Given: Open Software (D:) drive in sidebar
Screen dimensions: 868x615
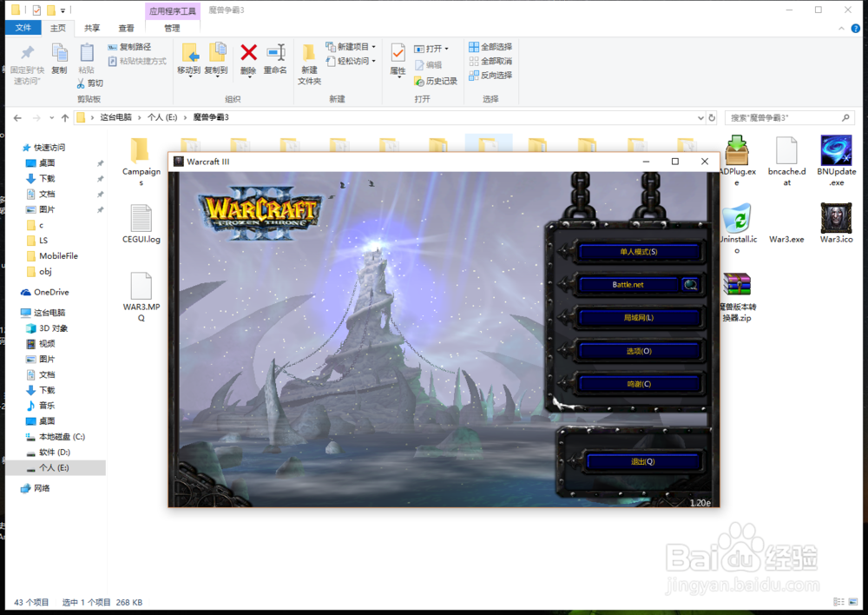Looking at the screenshot, I should (54, 452).
